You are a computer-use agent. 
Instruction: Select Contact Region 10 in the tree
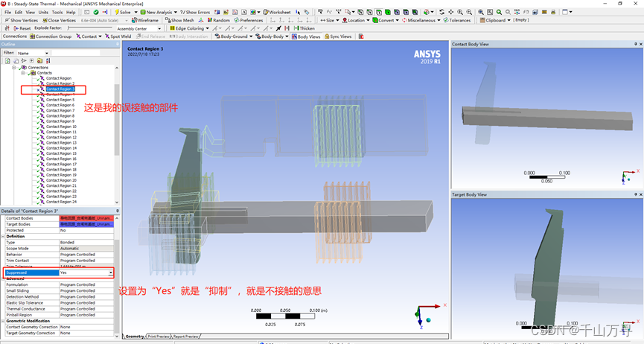coord(61,127)
